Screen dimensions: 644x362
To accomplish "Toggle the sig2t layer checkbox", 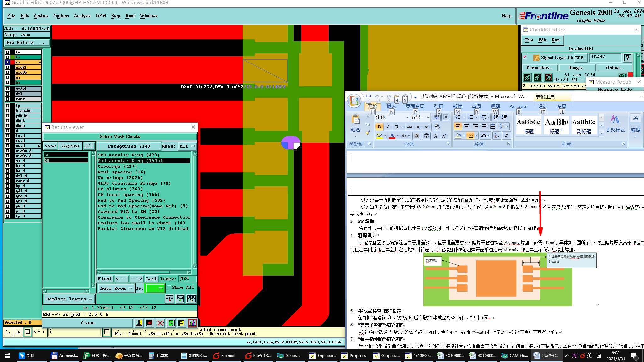I will click(x=8, y=67).
